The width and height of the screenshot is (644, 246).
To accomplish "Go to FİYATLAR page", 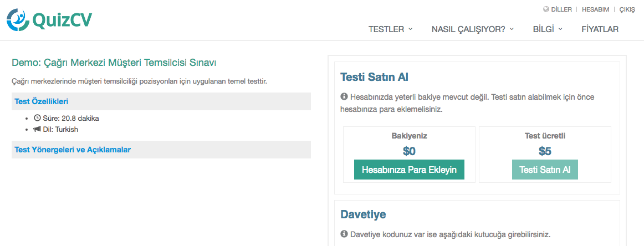I will 600,29.
